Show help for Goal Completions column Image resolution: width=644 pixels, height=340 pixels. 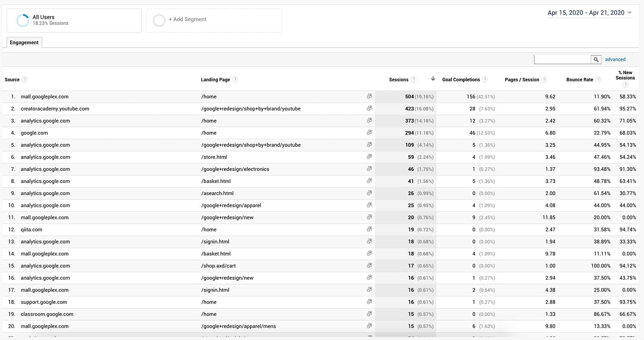pyautogui.click(x=485, y=80)
